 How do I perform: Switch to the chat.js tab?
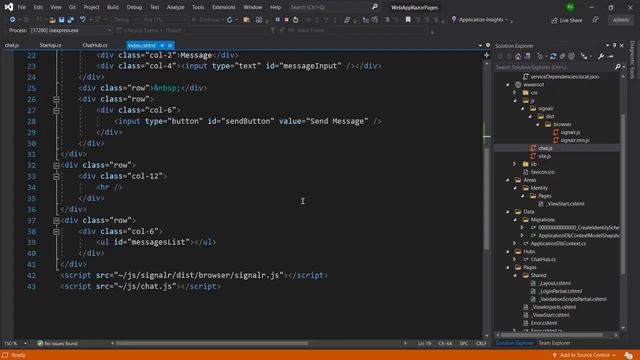[12, 45]
